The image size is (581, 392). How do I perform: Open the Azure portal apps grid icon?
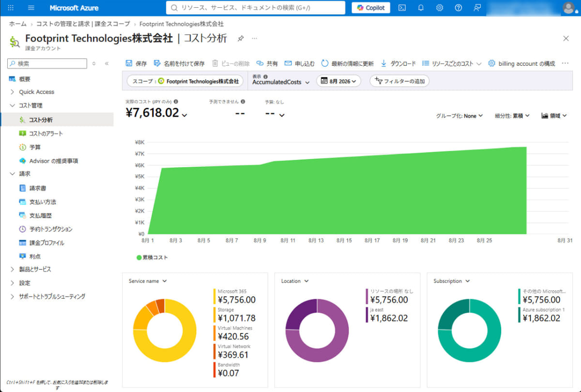pyautogui.click(x=11, y=8)
